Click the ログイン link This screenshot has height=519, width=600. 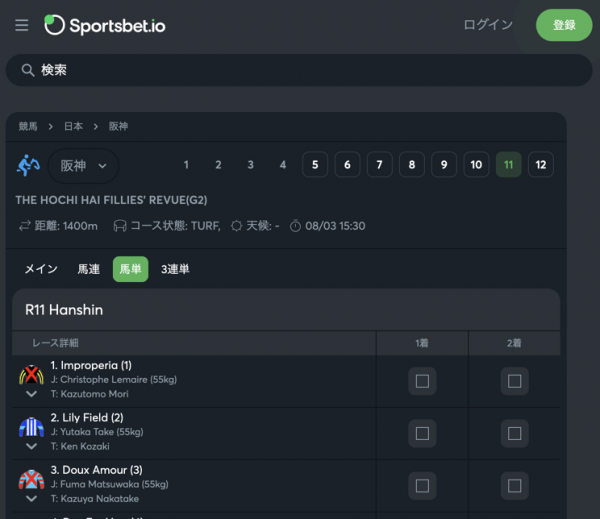coord(488,25)
